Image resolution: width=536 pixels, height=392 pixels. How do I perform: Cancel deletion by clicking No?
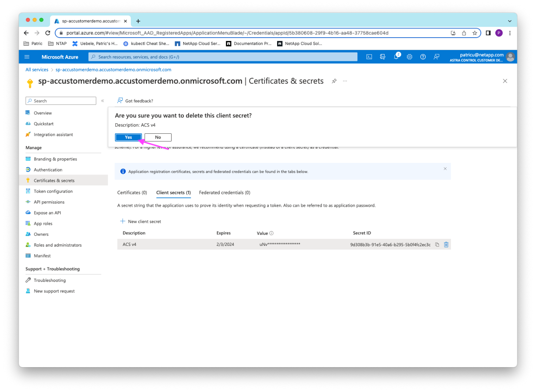click(x=158, y=137)
